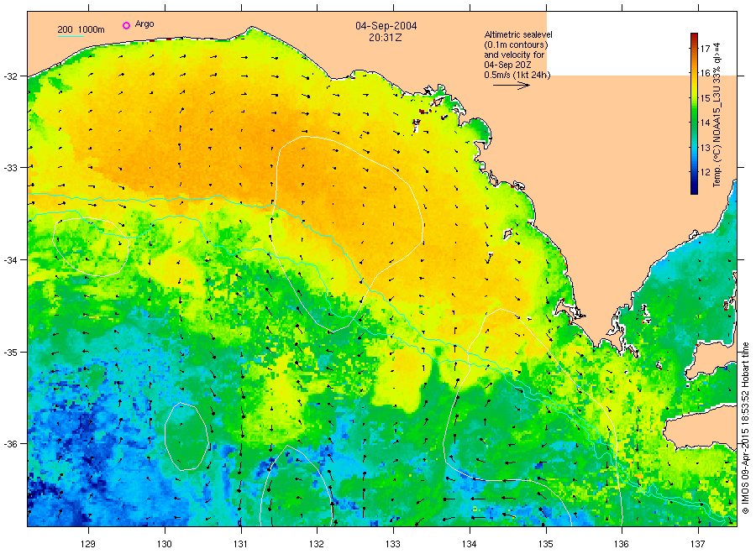
Task: Click the date text '04-Sep-2004'
Action: point(386,26)
